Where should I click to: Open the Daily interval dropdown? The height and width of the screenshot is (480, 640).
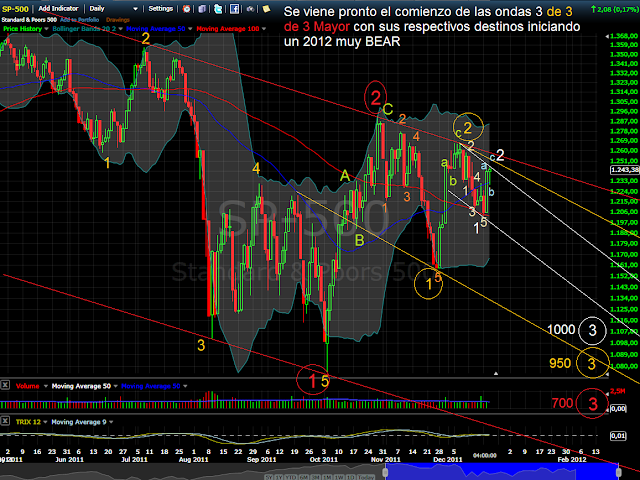click(x=113, y=9)
